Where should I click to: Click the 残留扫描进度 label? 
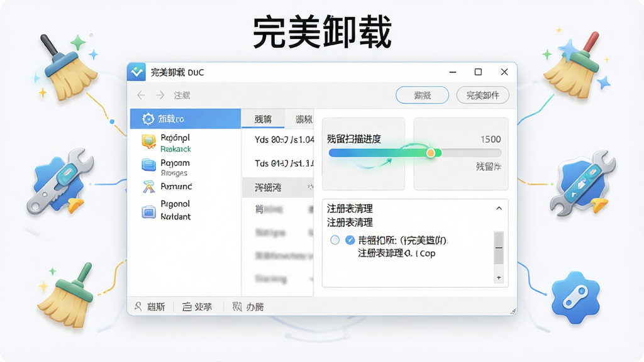tap(354, 139)
